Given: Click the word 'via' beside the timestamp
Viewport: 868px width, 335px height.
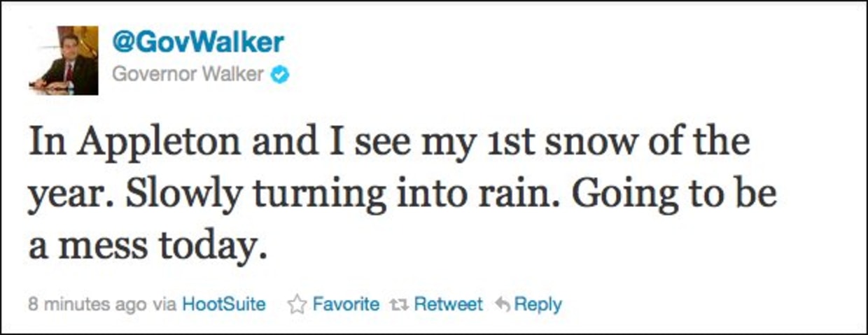Looking at the screenshot, I should tap(164, 305).
